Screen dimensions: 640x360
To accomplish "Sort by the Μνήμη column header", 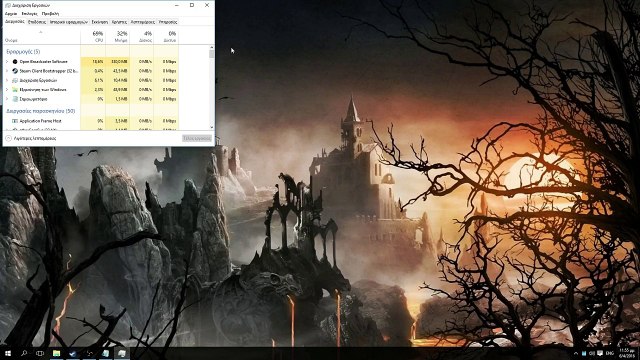I will pos(118,36).
